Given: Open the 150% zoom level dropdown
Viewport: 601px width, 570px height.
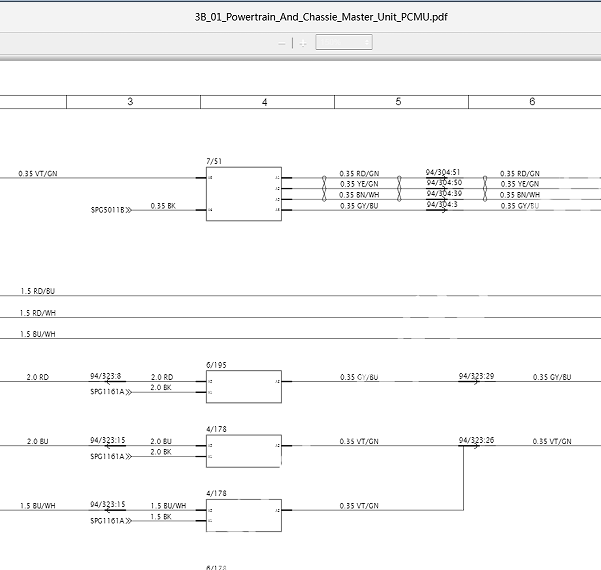Looking at the screenshot, I should click(x=344, y=42).
